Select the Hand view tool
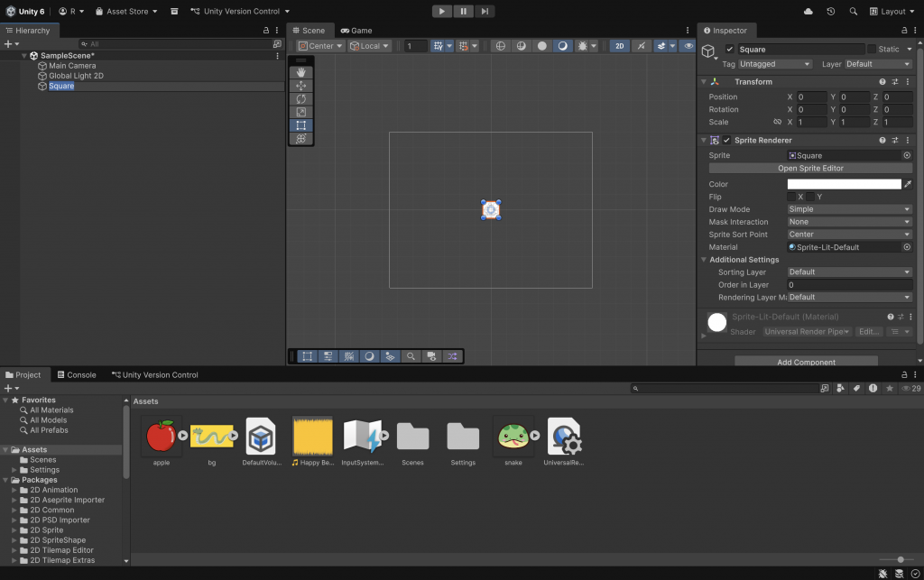This screenshot has height=580, width=924. (x=301, y=72)
